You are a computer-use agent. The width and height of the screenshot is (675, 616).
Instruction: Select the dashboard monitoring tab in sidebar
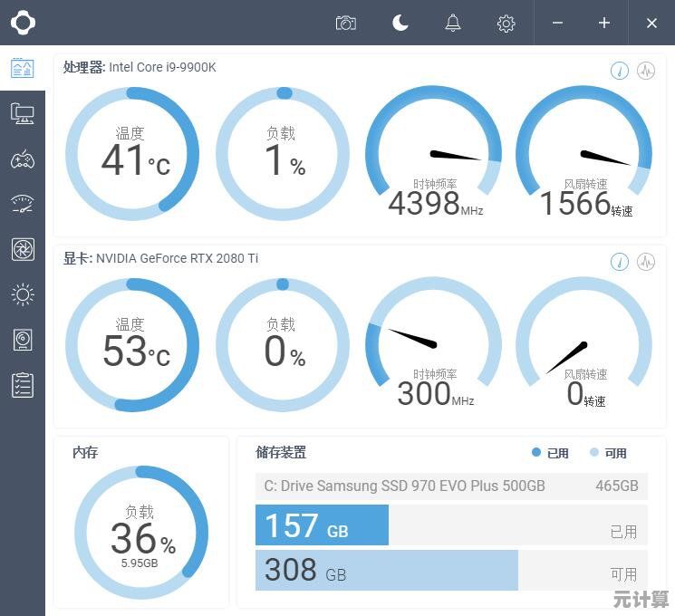[x=23, y=69]
